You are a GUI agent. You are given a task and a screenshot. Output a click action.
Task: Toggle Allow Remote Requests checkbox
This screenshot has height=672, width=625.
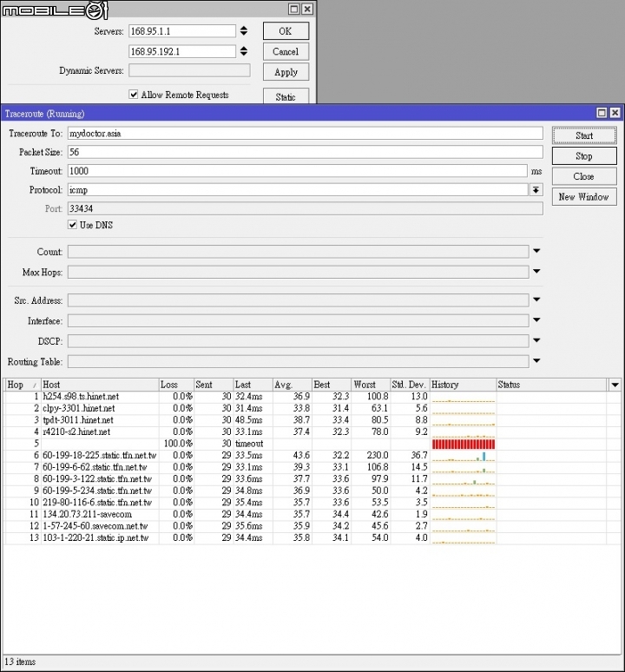tap(134, 95)
